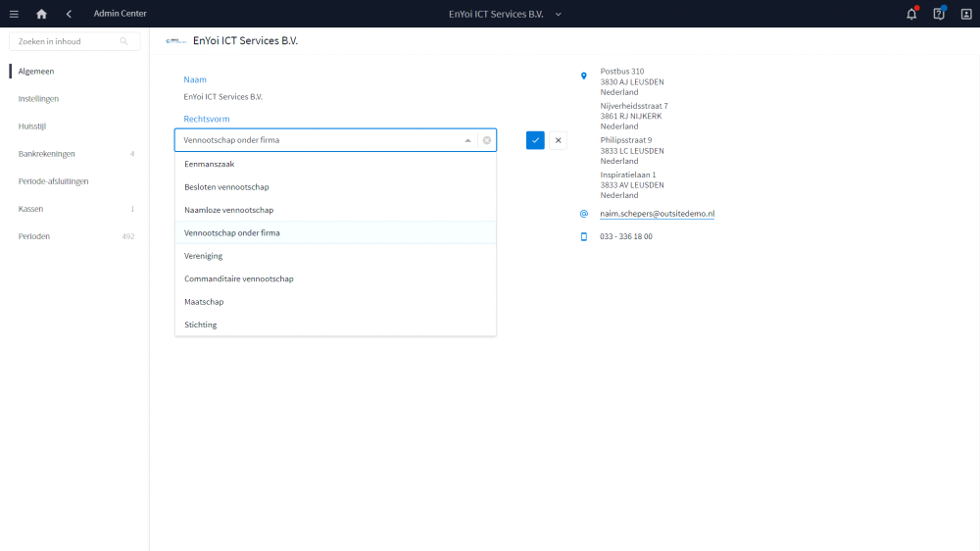
Task: Click the address location pin icon
Action: click(x=584, y=75)
